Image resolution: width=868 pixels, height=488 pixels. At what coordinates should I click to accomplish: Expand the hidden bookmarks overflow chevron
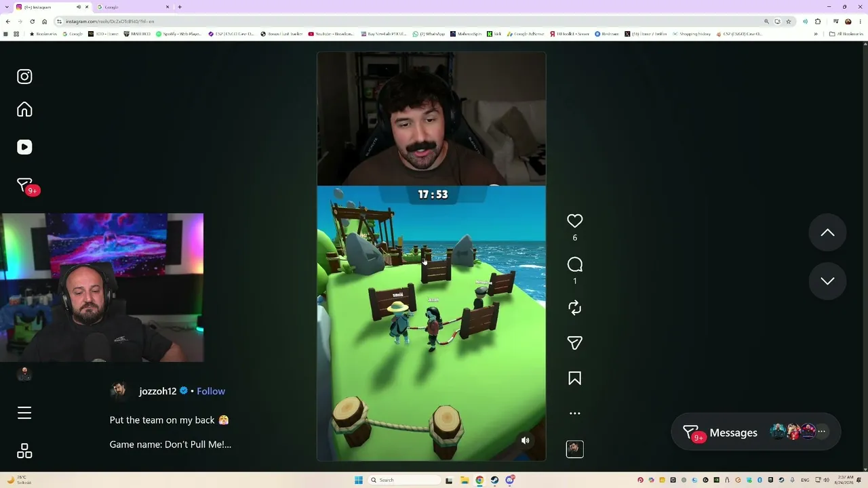click(816, 34)
